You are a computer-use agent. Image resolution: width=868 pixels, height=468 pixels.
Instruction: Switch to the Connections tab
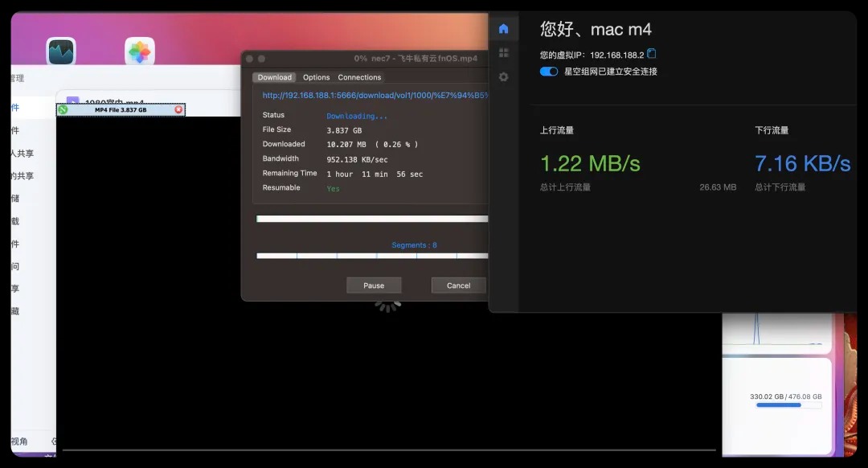click(359, 77)
